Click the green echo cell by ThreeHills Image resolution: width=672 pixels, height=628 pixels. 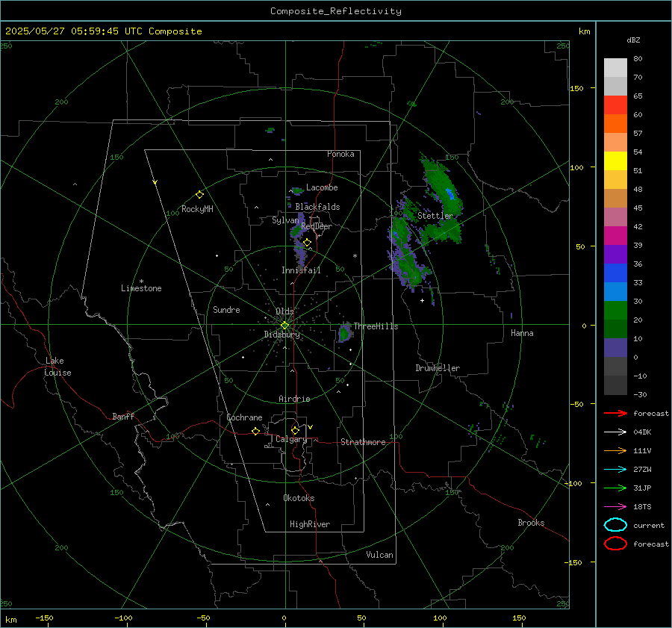pos(344,332)
